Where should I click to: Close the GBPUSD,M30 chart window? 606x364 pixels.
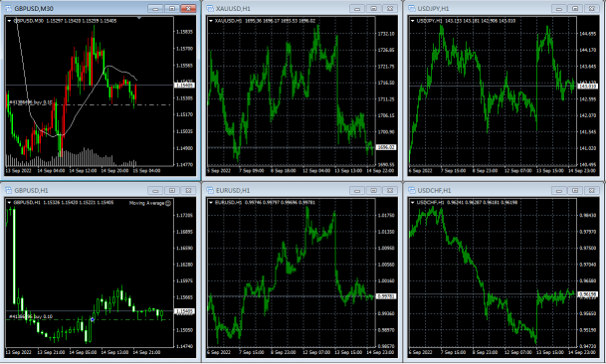pyautogui.click(x=188, y=8)
